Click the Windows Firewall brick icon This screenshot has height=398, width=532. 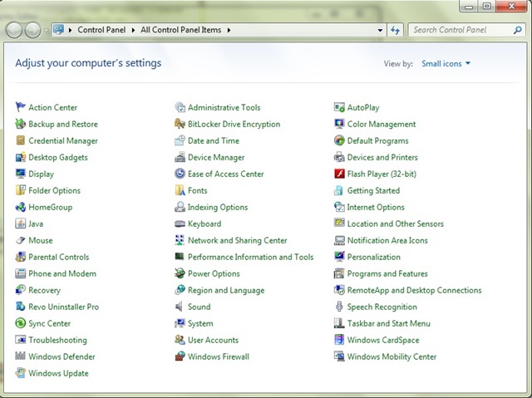[180, 356]
